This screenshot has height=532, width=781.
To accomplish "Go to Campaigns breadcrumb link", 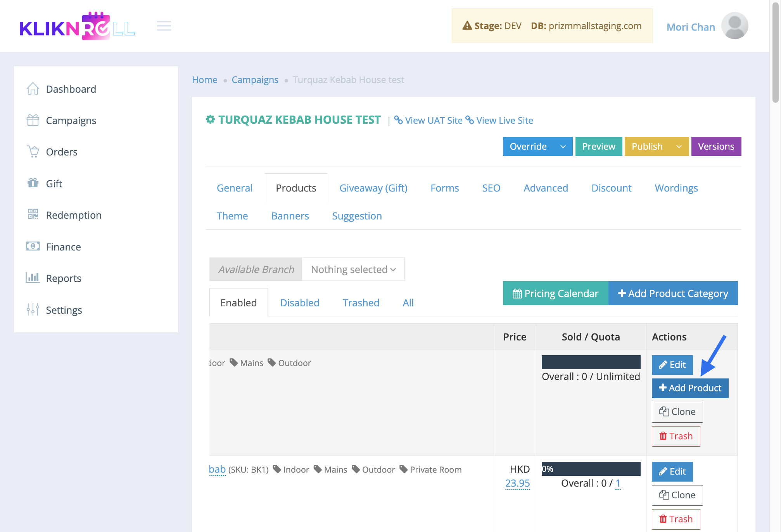I will click(x=255, y=80).
